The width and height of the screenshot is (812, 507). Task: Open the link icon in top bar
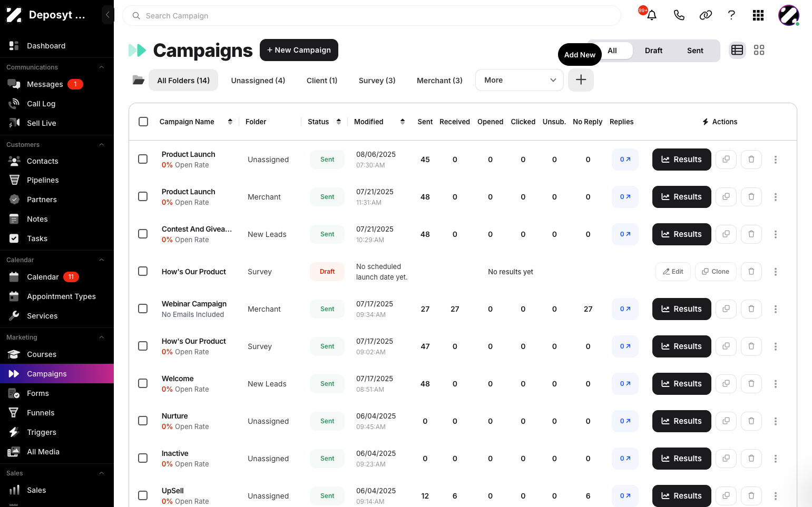point(706,15)
